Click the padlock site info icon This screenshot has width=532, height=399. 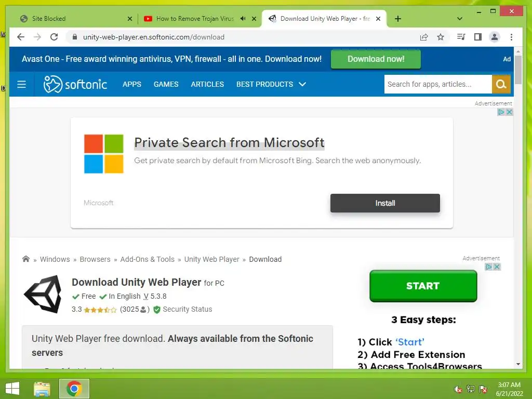(x=75, y=37)
